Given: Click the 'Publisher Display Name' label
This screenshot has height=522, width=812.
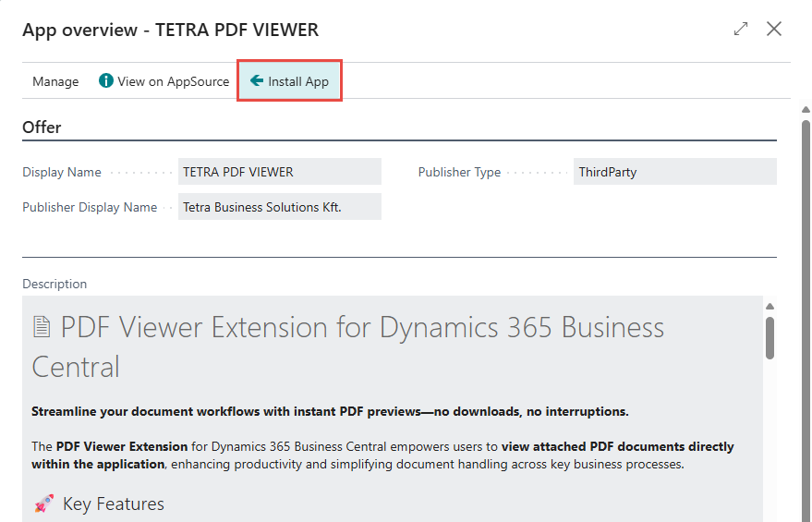Looking at the screenshot, I should pyautogui.click(x=90, y=207).
